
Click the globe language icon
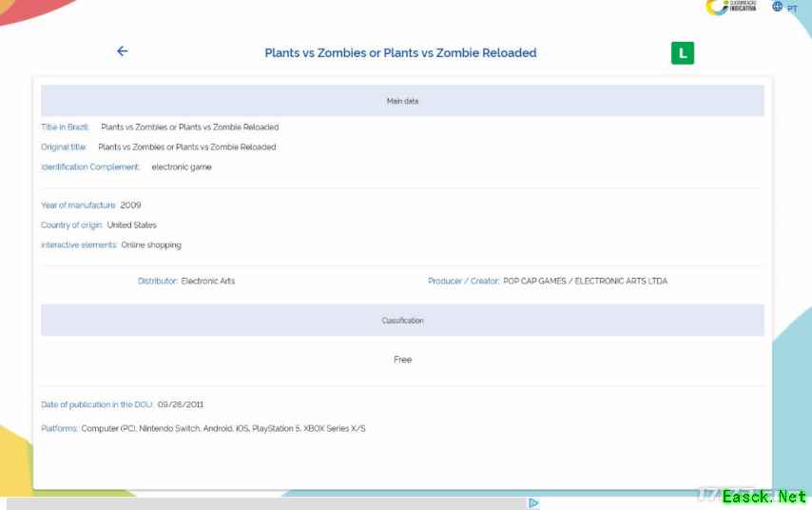coord(777,7)
